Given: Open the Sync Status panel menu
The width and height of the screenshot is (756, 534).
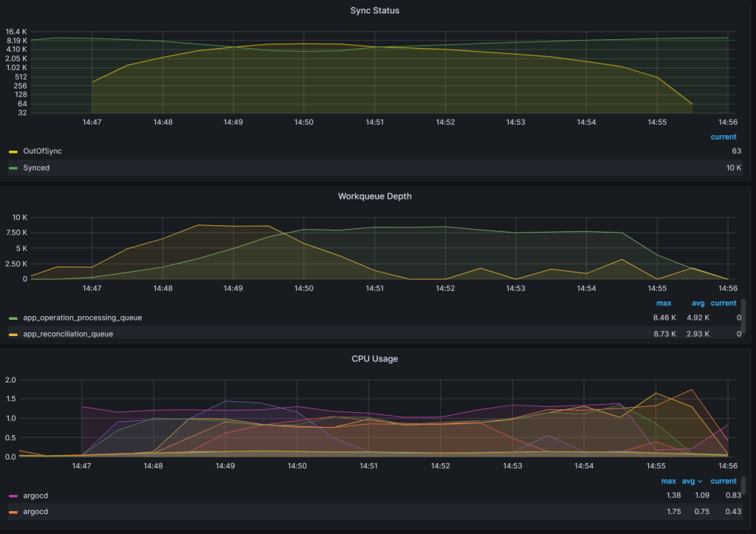Looking at the screenshot, I should click(374, 10).
